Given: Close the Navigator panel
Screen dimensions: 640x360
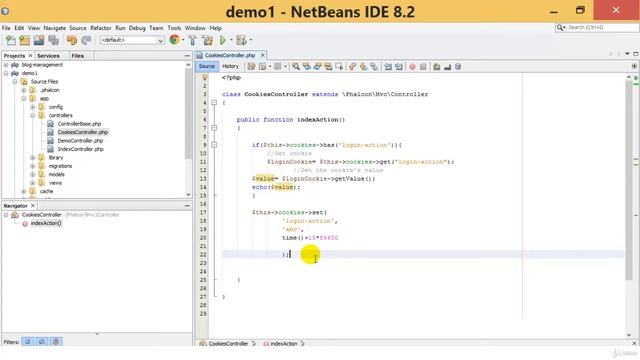Looking at the screenshot, I should pos(33,206).
